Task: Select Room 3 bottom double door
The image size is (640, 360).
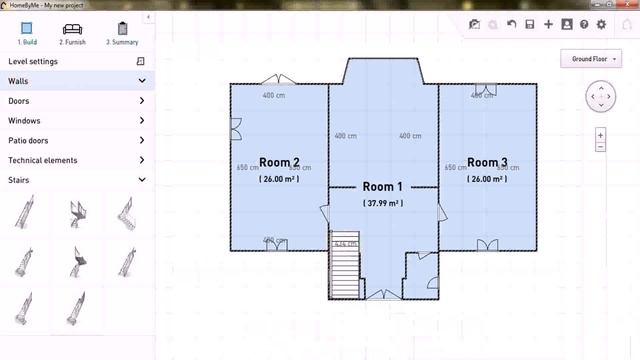Action: click(487, 245)
